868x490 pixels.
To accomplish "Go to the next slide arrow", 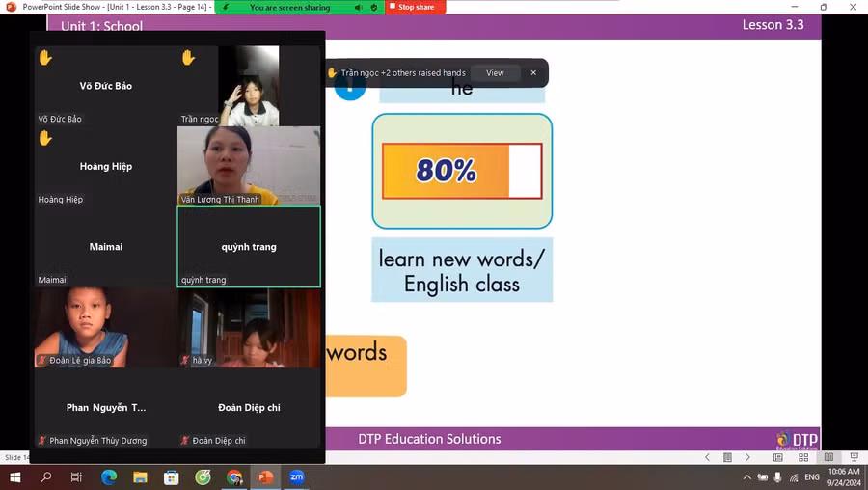I will coord(748,457).
